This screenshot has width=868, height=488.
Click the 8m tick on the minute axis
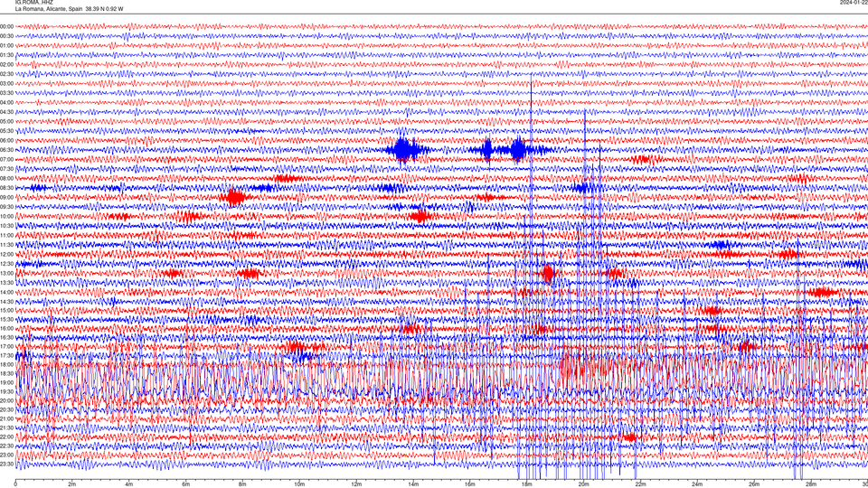(242, 484)
